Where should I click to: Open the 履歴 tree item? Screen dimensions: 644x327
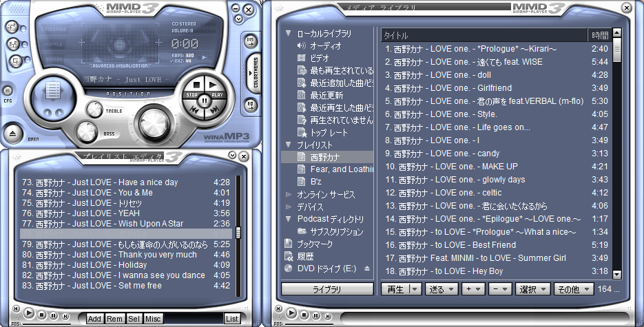pos(305,256)
